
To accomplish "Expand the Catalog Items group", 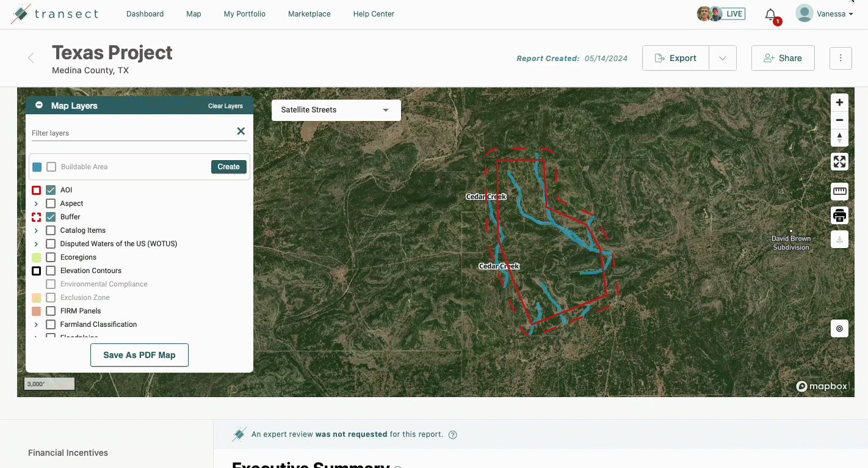I will click(x=36, y=230).
